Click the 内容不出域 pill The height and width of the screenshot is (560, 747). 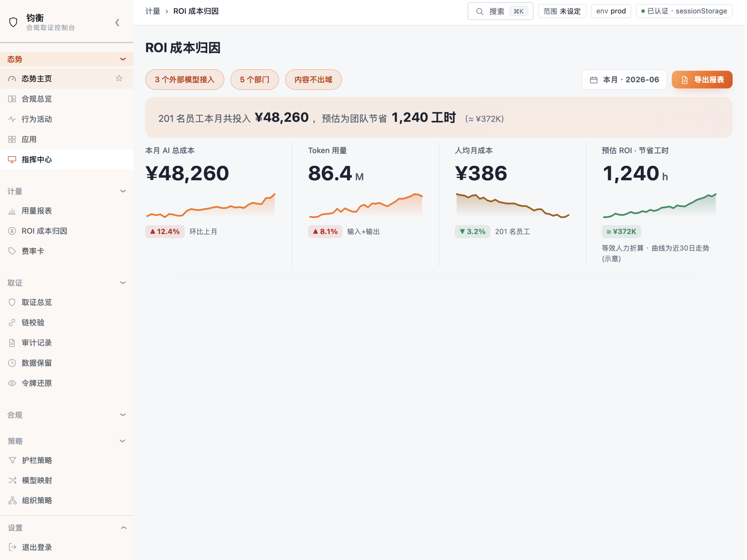(x=313, y=80)
